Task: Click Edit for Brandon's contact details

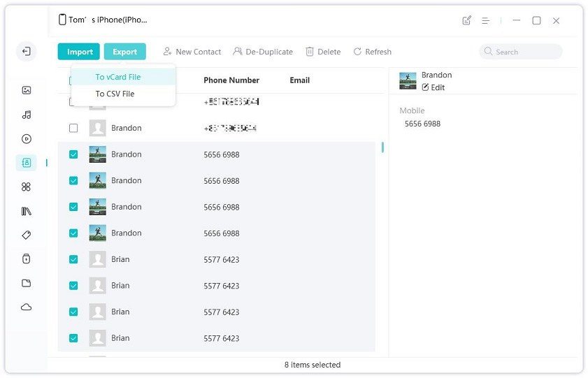Action: click(433, 87)
